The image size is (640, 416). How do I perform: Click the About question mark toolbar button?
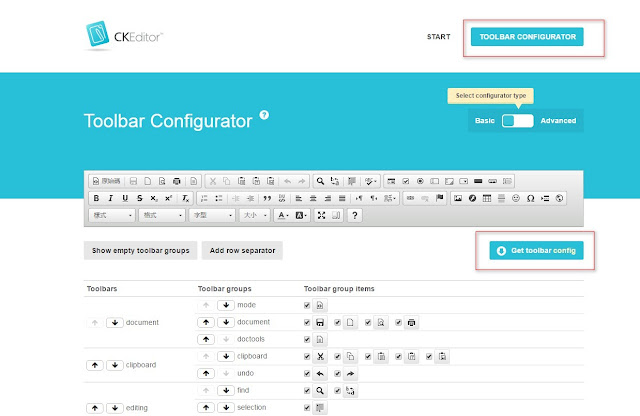pyautogui.click(x=355, y=215)
